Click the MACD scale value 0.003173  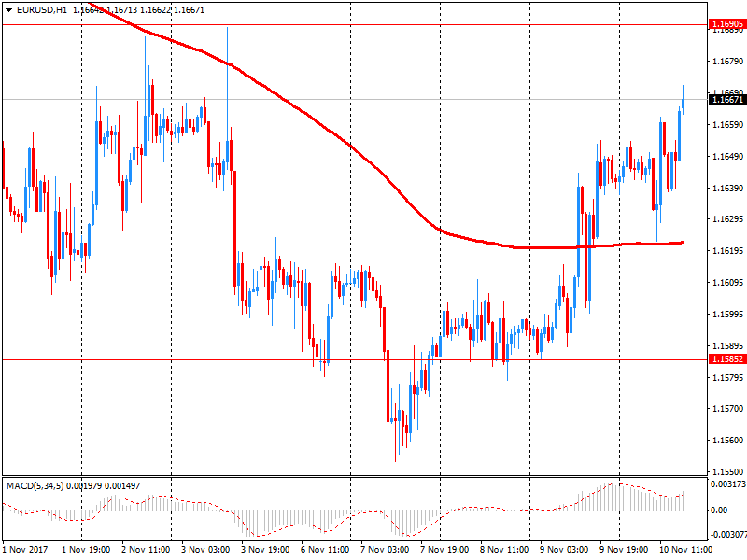(x=728, y=484)
